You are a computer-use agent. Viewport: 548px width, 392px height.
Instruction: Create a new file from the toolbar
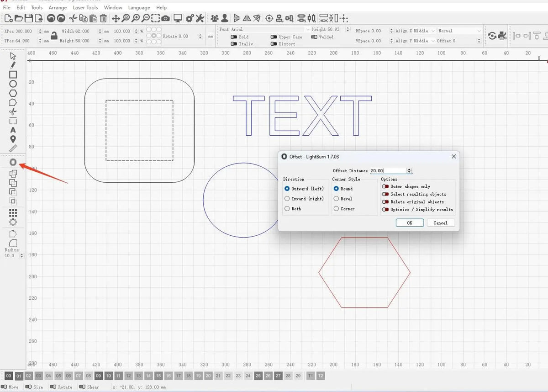click(x=8, y=18)
